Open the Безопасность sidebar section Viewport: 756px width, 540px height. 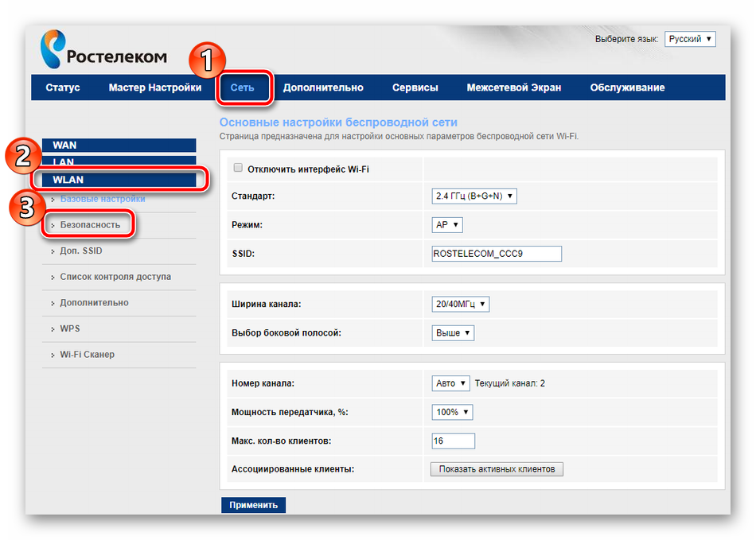[90, 225]
